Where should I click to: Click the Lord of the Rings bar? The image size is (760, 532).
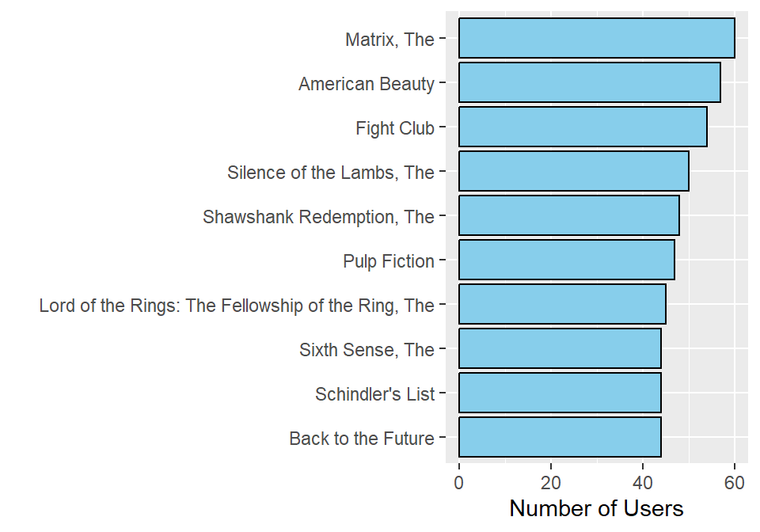point(562,304)
